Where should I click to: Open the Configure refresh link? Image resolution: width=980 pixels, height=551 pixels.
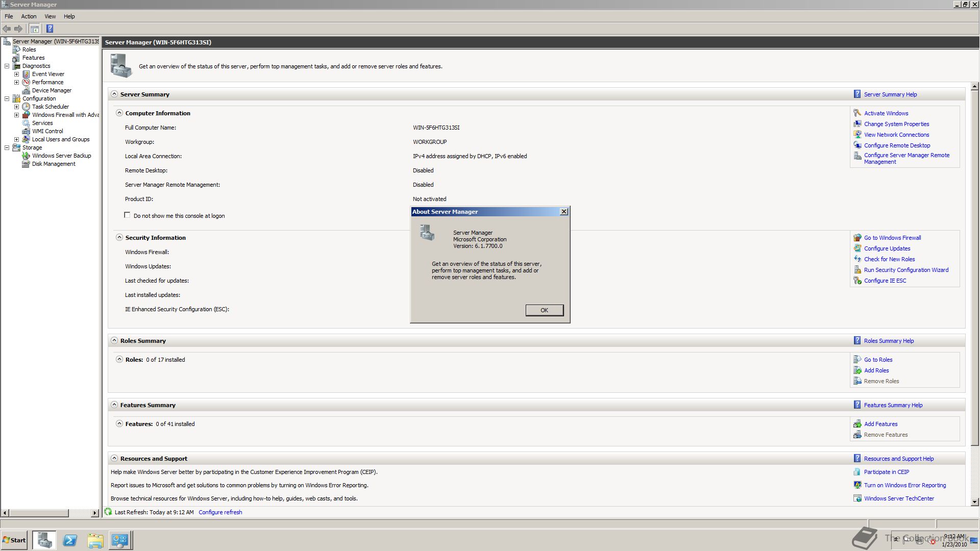[220, 512]
